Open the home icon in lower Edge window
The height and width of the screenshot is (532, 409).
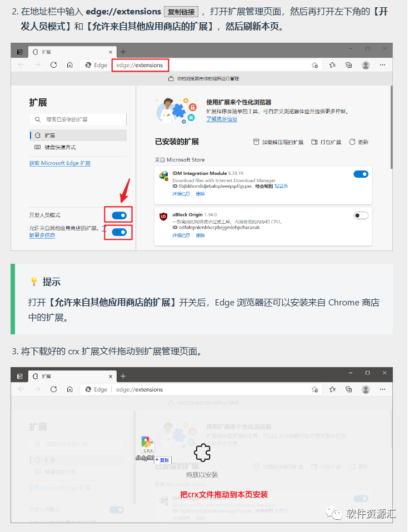click(70, 389)
